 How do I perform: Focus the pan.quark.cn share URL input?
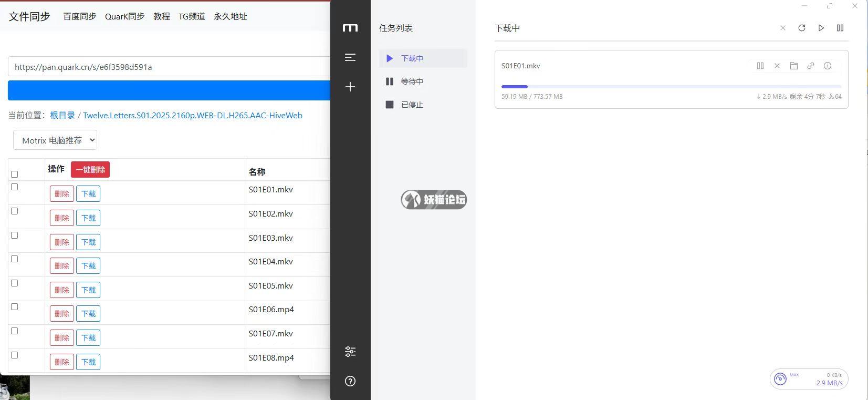(169, 67)
